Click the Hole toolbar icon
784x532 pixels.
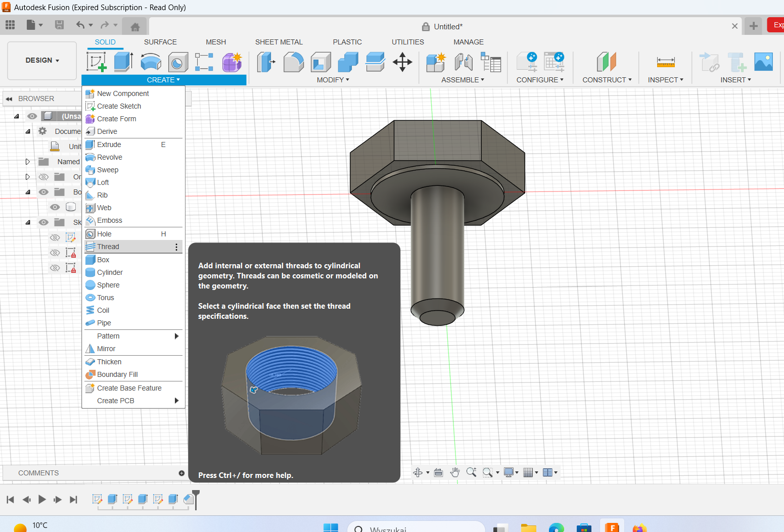(x=178, y=62)
